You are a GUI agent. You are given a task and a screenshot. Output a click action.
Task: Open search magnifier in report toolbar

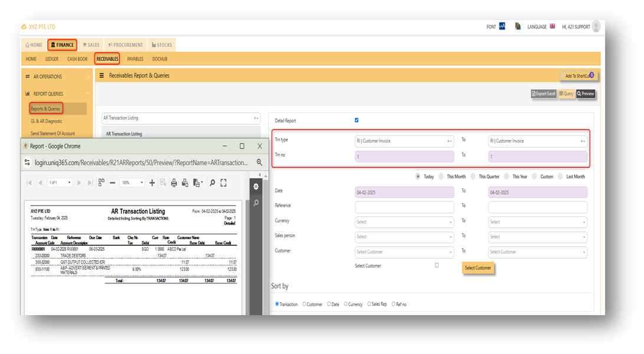tap(212, 183)
